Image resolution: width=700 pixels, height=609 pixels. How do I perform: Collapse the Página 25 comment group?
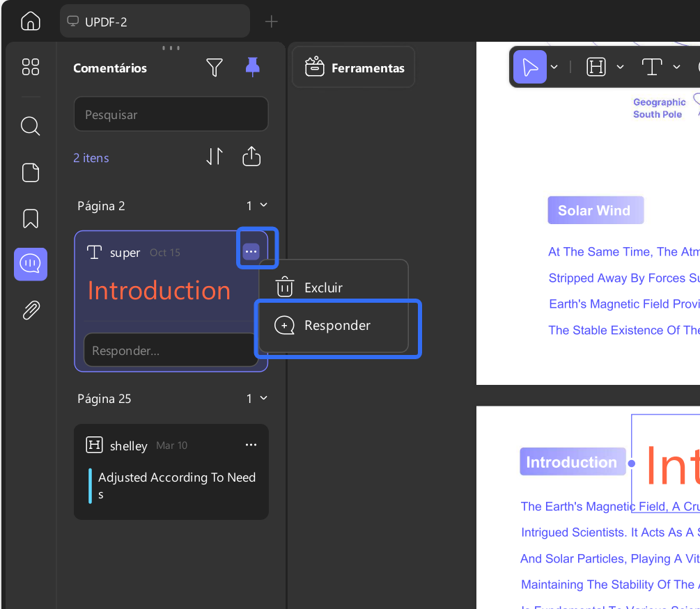click(263, 398)
